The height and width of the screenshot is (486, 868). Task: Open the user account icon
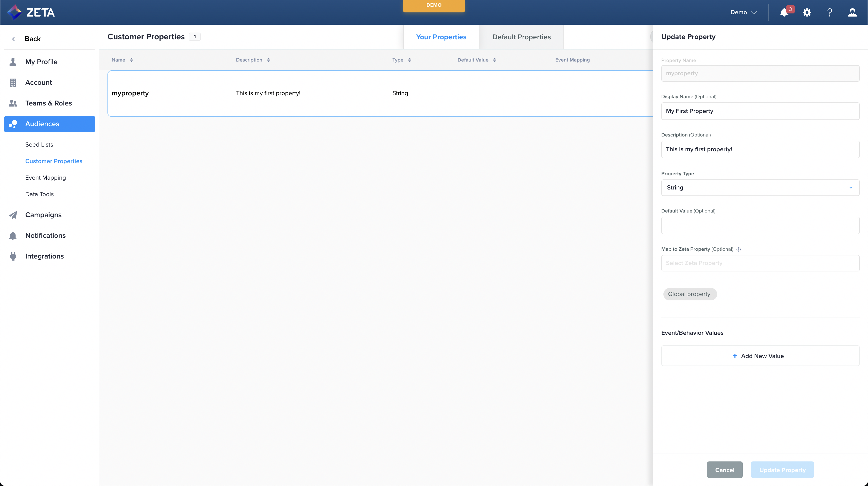(852, 12)
